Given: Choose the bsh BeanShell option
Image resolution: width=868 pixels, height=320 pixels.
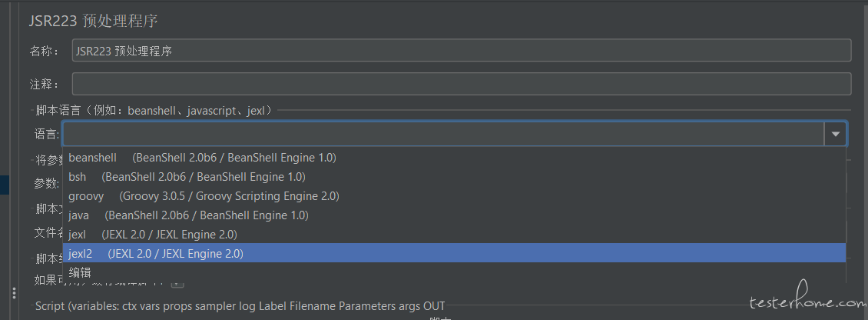Looking at the screenshot, I should pos(454,177).
